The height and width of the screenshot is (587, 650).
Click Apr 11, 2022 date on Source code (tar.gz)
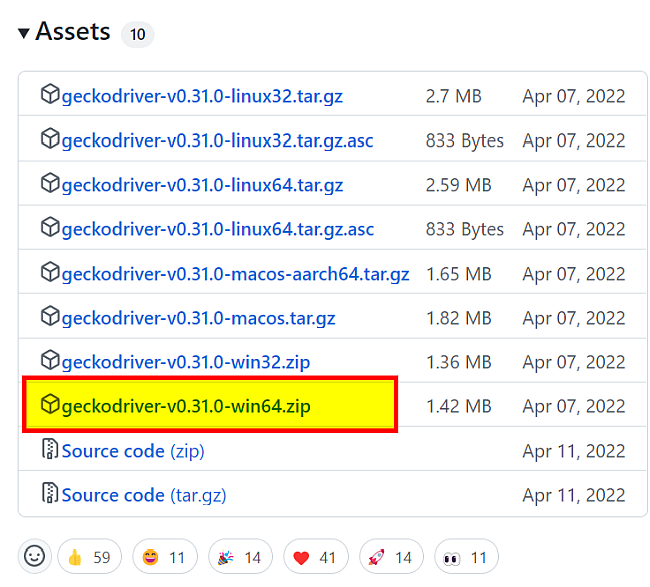(574, 495)
